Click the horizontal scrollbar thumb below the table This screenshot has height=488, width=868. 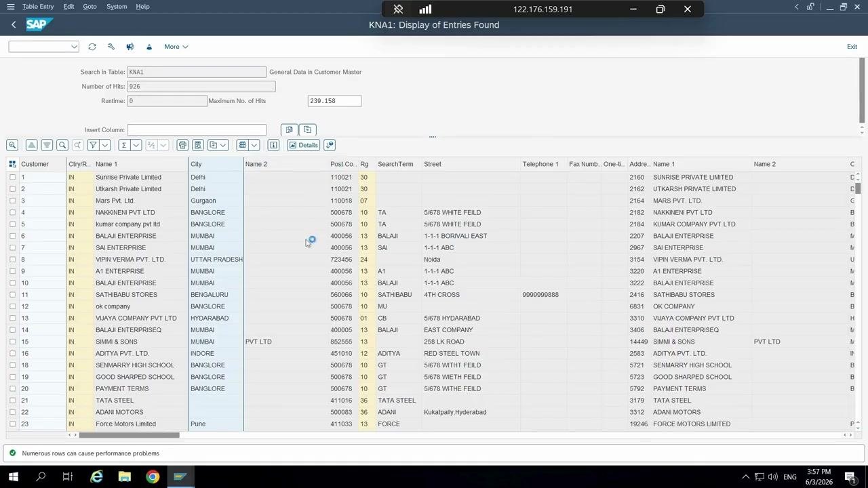(x=129, y=435)
